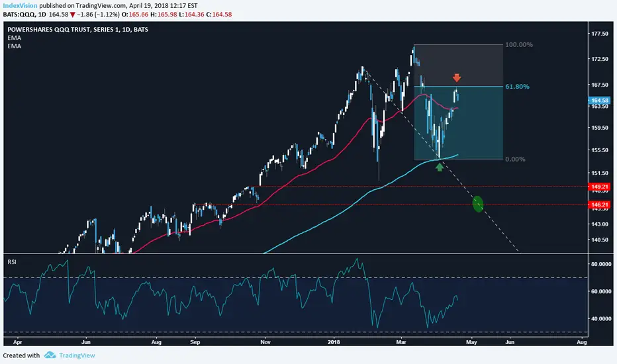Click the 155.50 price axis value
This screenshot has width=617, height=364.
tap(600, 150)
